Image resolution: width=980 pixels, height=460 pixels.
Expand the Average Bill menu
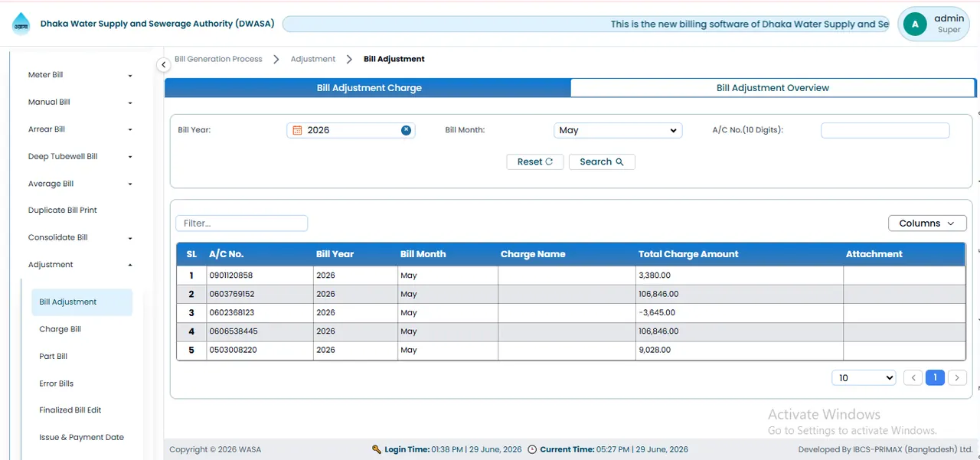(x=80, y=184)
